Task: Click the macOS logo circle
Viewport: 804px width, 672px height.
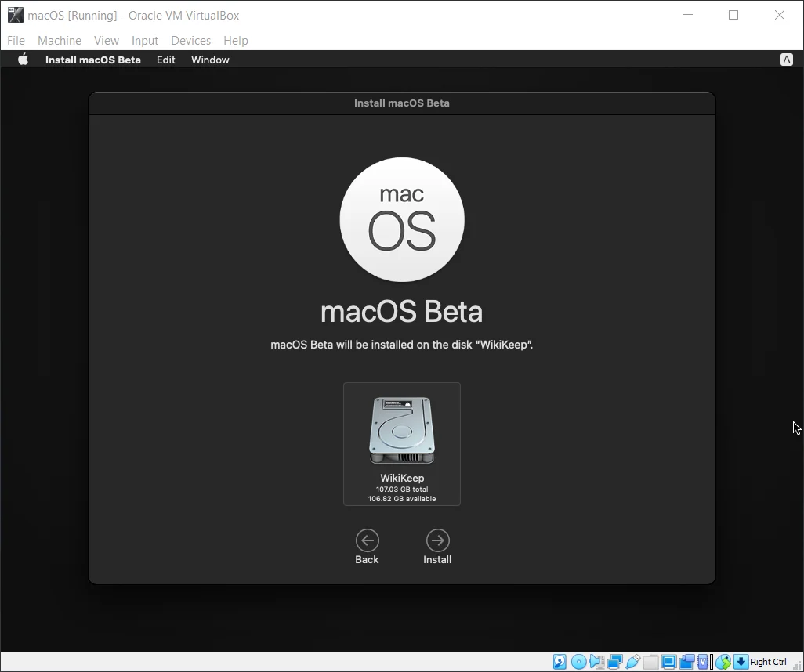Action: 402,219
